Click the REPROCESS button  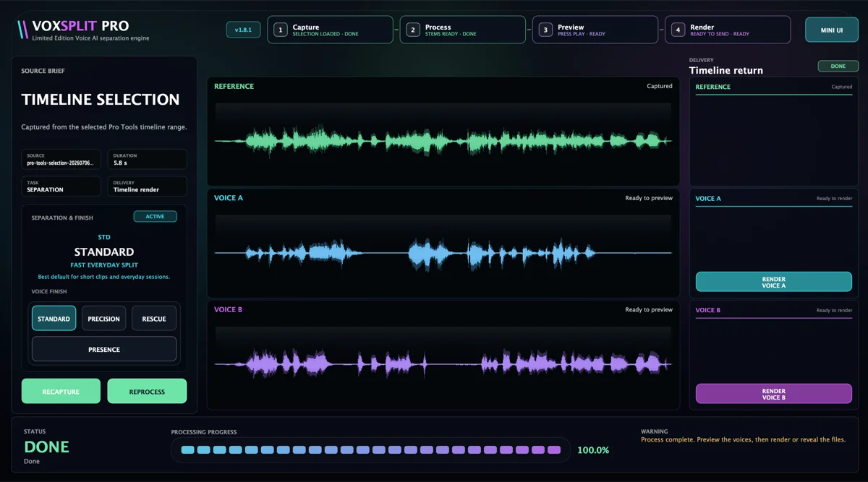[147, 391]
